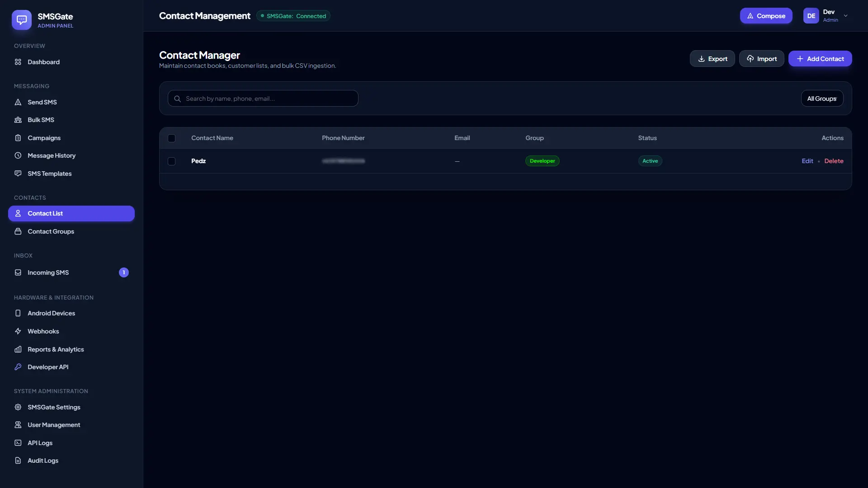Delete the Pedz contact
868x488 pixels.
(834, 161)
